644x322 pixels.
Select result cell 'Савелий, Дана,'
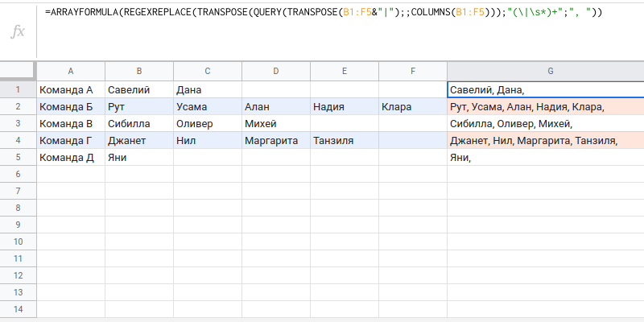coord(545,90)
